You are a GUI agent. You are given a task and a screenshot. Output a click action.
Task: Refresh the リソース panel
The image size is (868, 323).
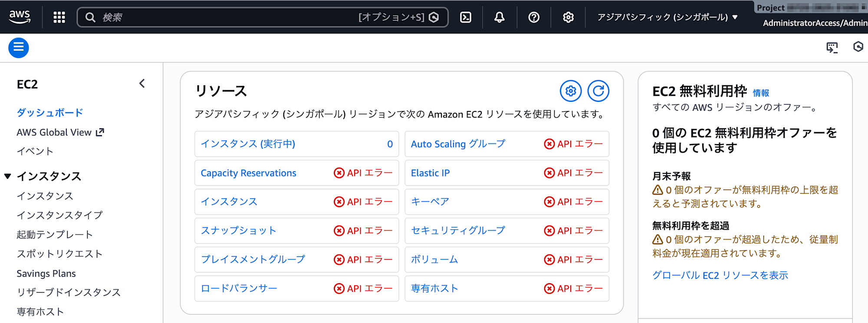coord(598,91)
